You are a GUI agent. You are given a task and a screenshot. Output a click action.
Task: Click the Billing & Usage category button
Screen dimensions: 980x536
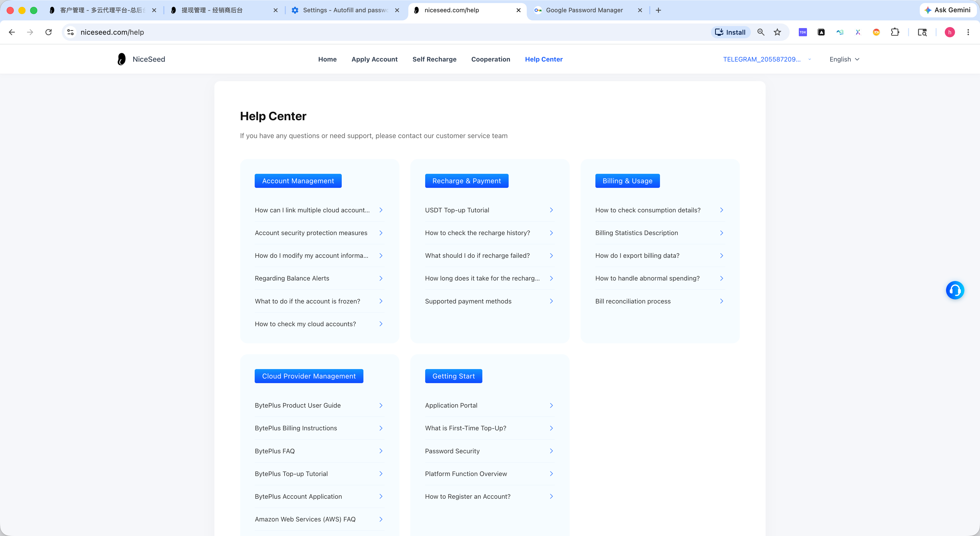[x=627, y=181]
